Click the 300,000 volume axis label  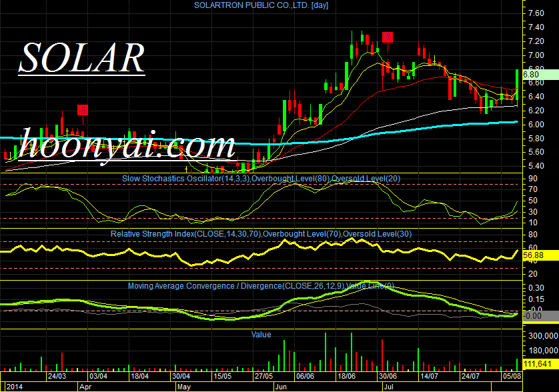click(x=543, y=336)
